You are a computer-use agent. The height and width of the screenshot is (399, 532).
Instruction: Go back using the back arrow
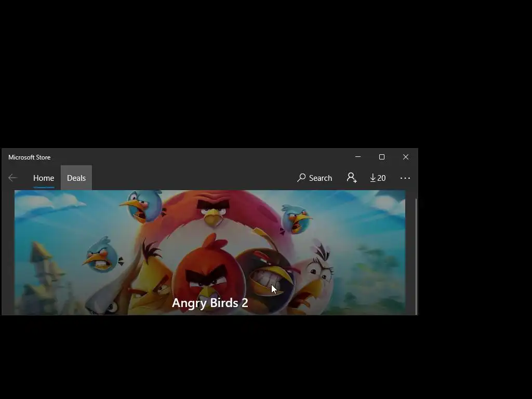tap(13, 178)
